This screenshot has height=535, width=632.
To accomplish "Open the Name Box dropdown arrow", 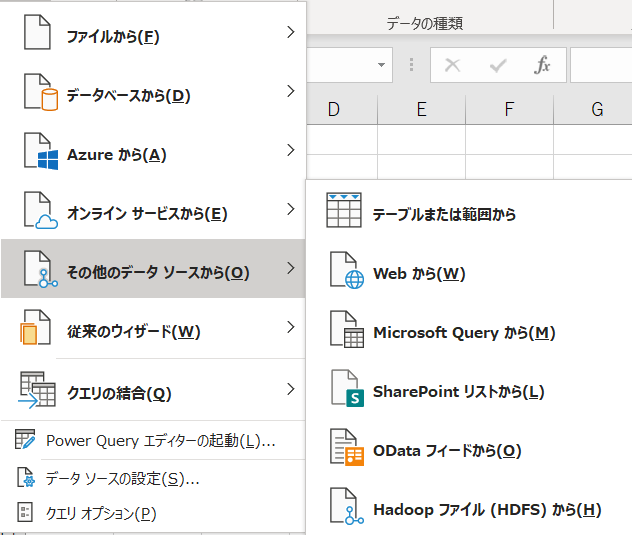I will click(381, 65).
